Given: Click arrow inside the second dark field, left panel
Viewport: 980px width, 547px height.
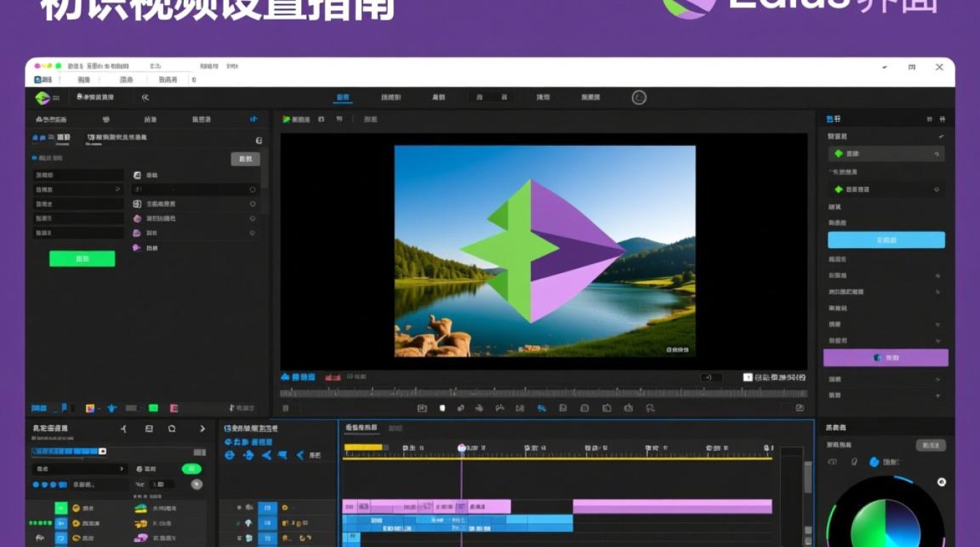Looking at the screenshot, I should pyautogui.click(x=118, y=190).
